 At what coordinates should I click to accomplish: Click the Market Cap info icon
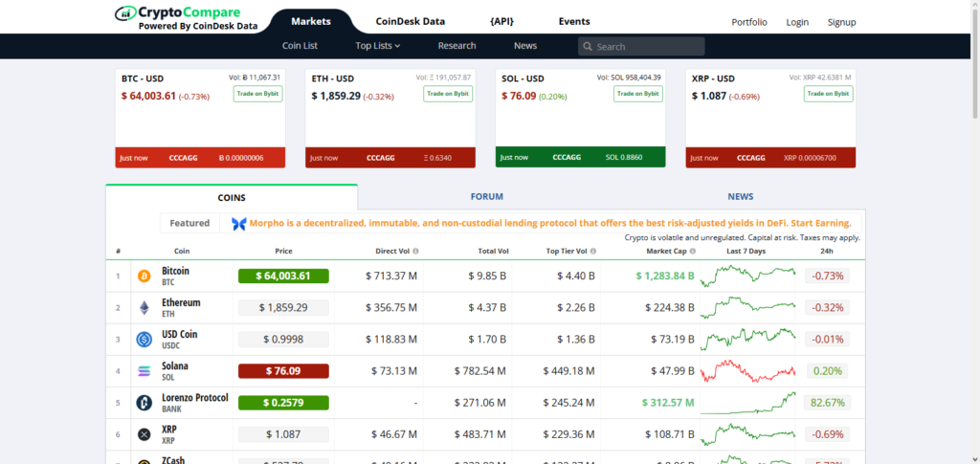coord(693,251)
